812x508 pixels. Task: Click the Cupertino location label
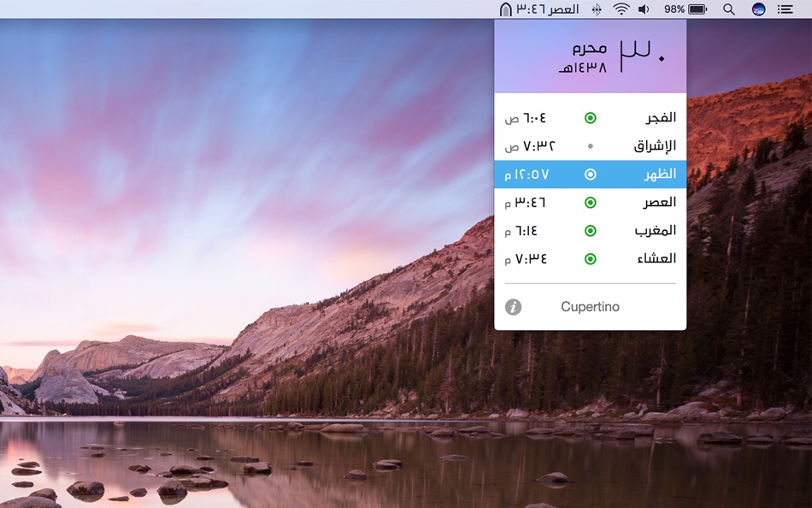tap(590, 307)
